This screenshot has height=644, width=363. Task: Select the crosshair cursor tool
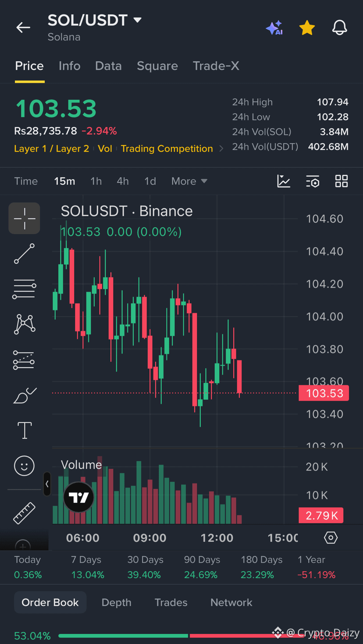point(24,218)
